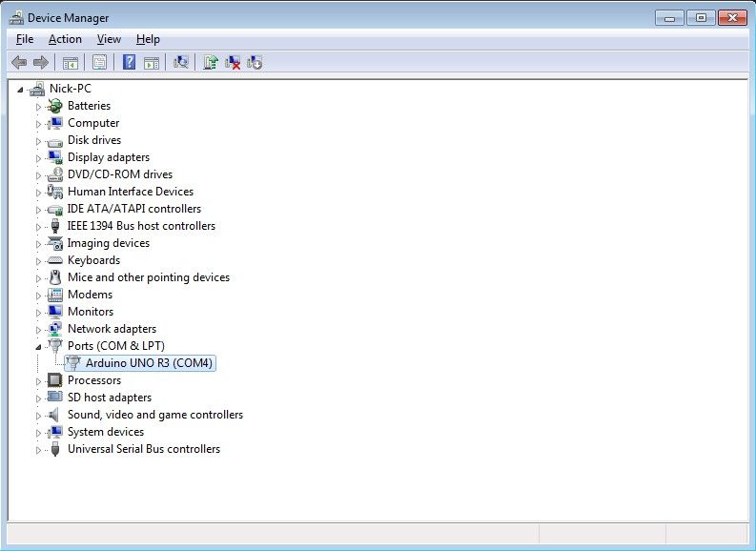The image size is (756, 551).
Task: Collapse the Nick-PC root node
Action: [x=21, y=90]
